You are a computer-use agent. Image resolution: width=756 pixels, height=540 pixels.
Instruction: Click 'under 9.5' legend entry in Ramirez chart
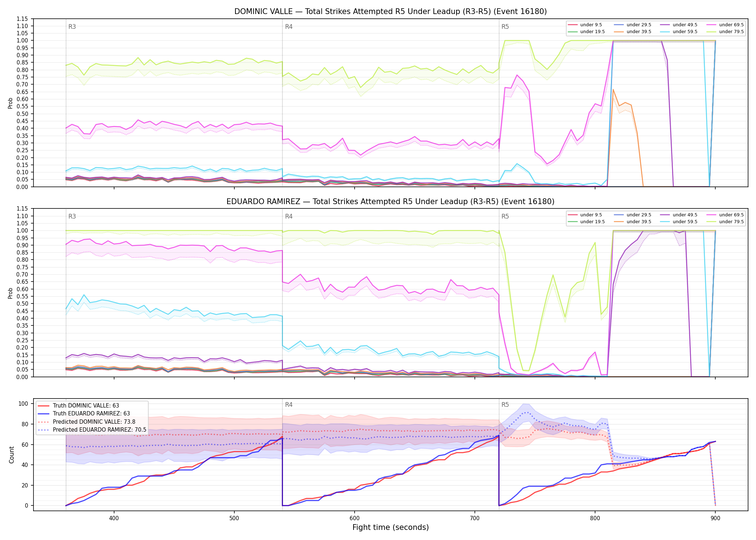pos(584,215)
